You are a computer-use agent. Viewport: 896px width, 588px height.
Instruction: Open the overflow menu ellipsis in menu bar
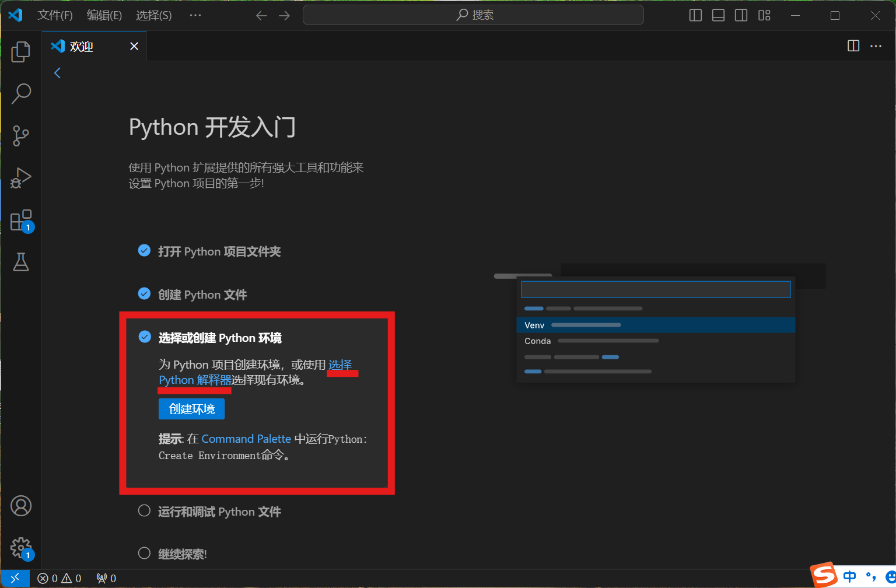point(195,15)
